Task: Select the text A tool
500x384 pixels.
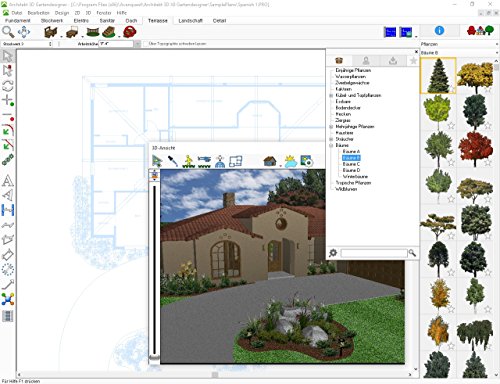Action: [x=8, y=181]
